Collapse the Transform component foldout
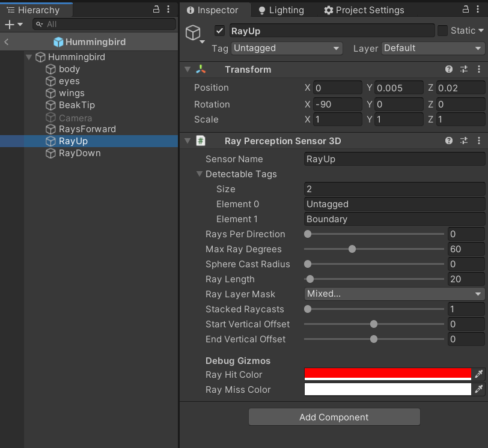The image size is (488, 448). click(188, 69)
